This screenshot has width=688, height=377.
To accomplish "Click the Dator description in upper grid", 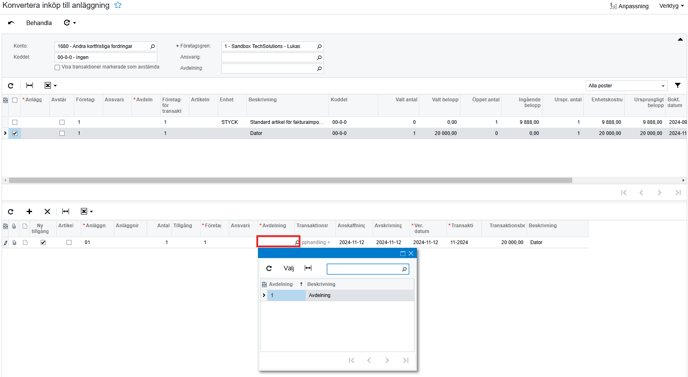I will pos(256,133).
